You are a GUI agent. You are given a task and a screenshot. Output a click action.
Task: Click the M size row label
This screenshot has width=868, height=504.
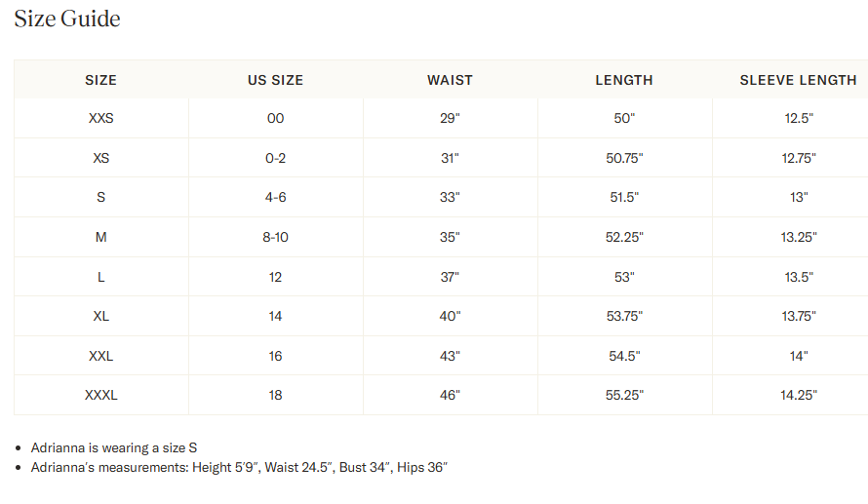point(100,237)
